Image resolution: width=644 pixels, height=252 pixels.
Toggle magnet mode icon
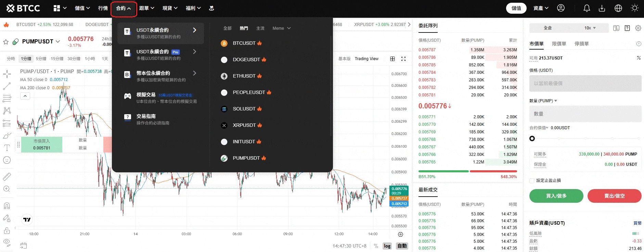7,205
